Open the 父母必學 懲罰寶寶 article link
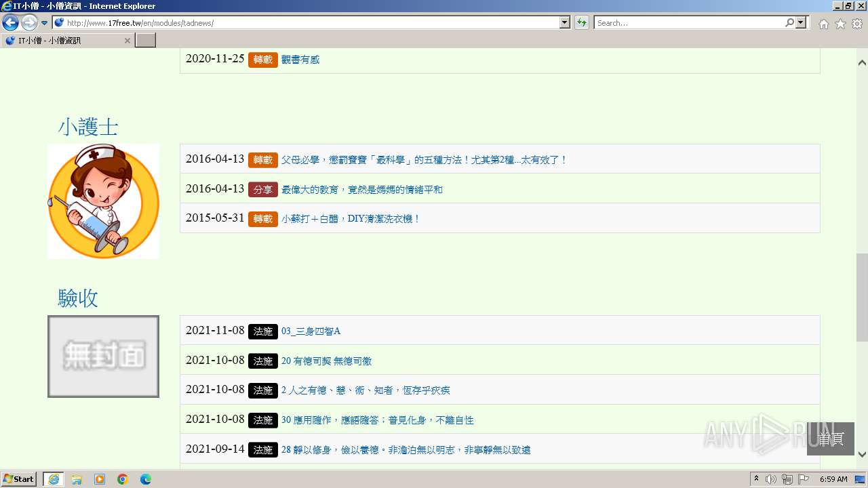This screenshot has height=488, width=868. (425, 160)
